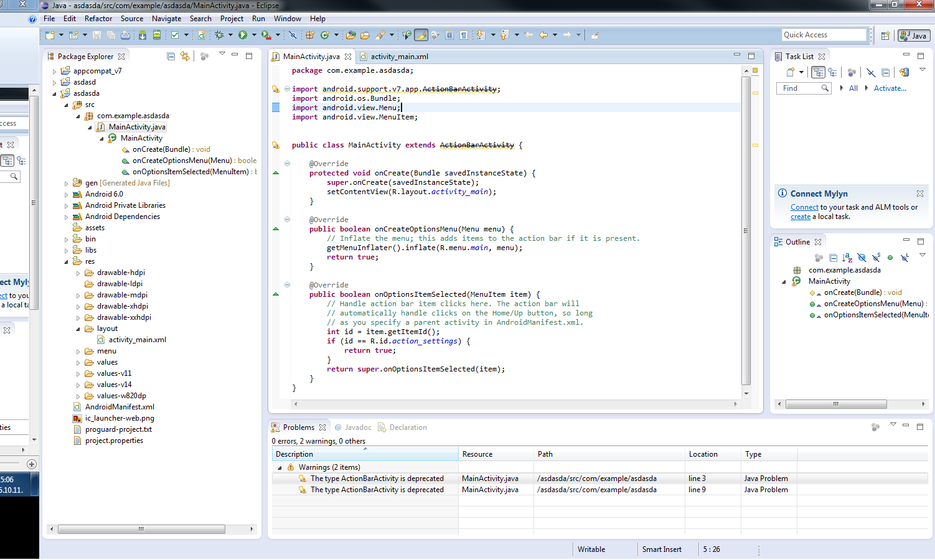935x560 pixels.
Task: Toggle Link with Editor in Package Explorer
Action: [185, 56]
